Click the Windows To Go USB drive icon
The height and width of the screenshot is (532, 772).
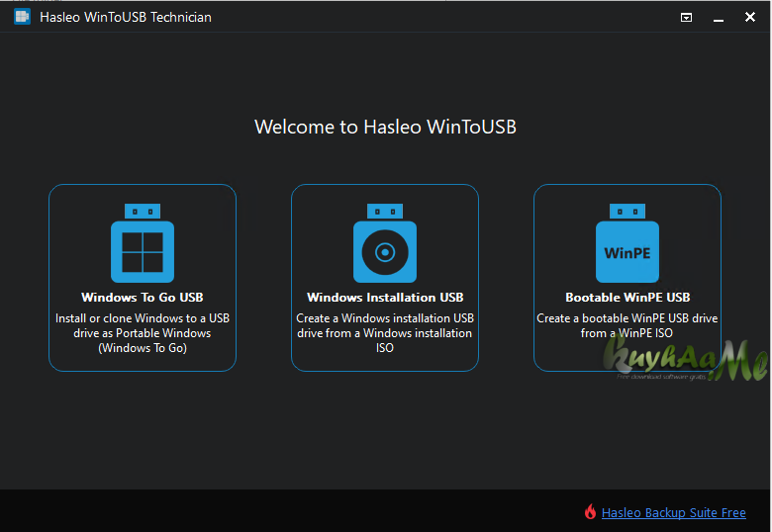pos(143,243)
